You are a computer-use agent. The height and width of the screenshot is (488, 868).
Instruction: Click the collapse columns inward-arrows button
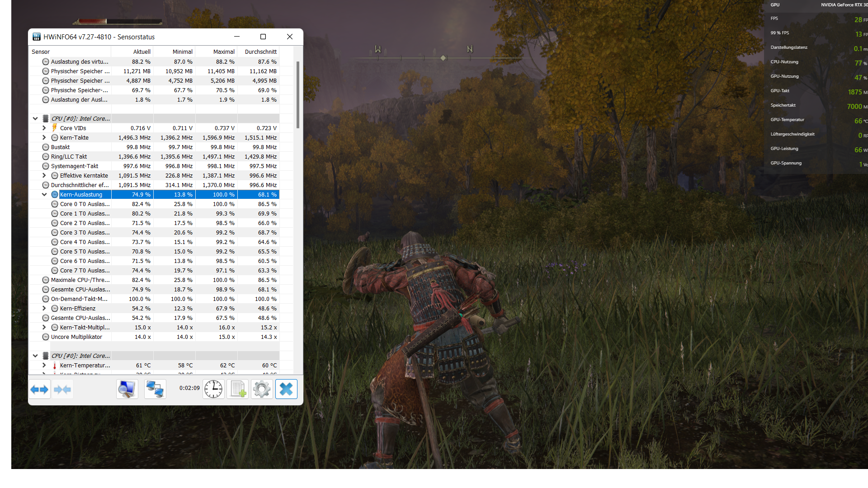(62, 389)
